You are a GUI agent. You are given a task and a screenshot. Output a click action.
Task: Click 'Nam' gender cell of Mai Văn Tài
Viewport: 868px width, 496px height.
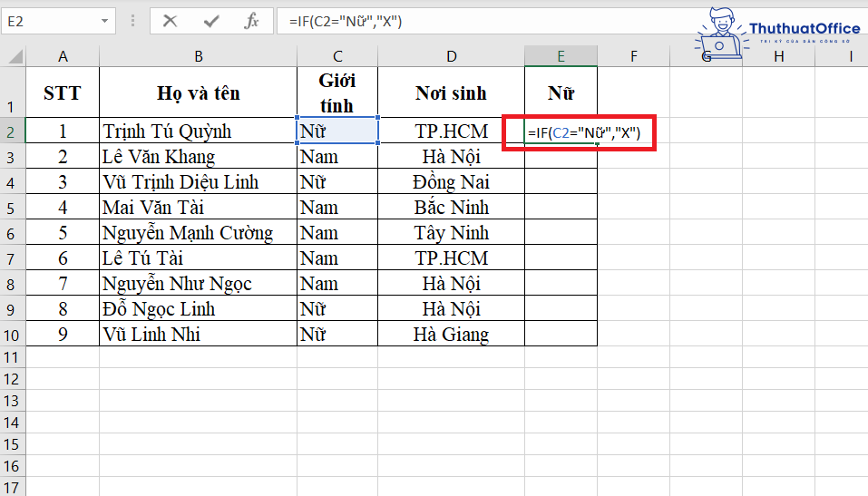pos(337,207)
